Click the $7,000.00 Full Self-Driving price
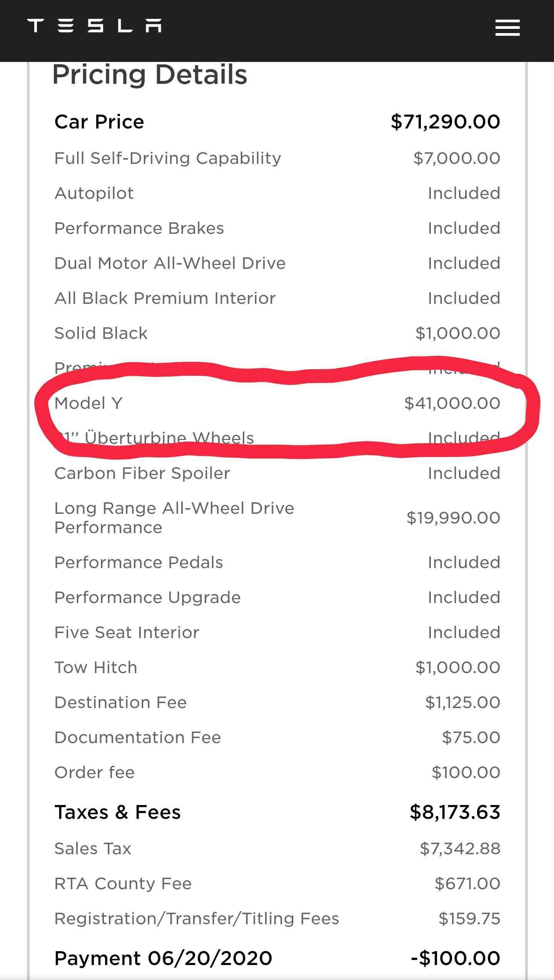This screenshot has width=554, height=980. (x=457, y=158)
